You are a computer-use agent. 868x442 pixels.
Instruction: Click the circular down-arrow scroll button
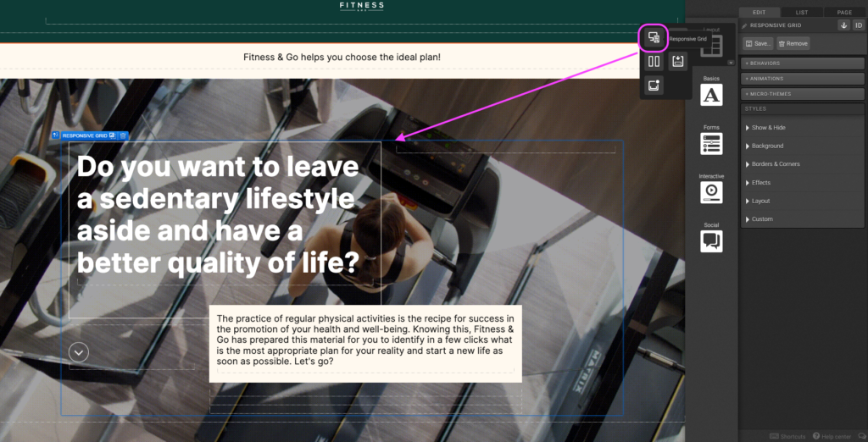pos(79,351)
